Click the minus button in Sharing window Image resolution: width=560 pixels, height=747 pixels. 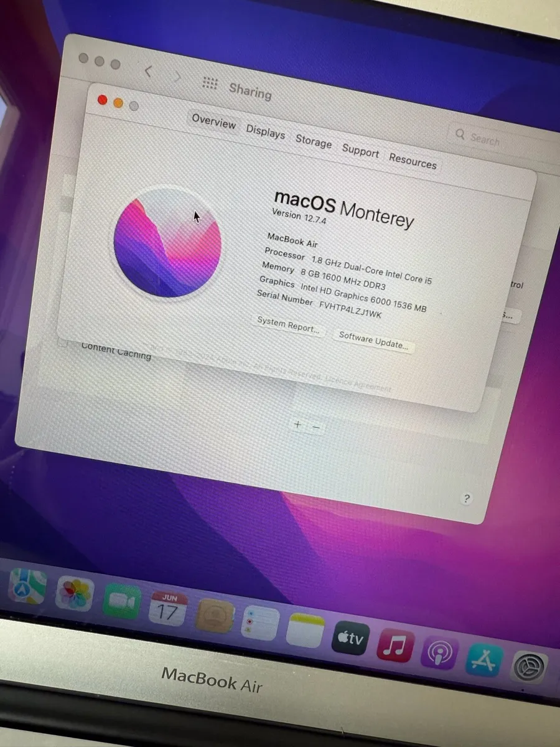(x=315, y=427)
